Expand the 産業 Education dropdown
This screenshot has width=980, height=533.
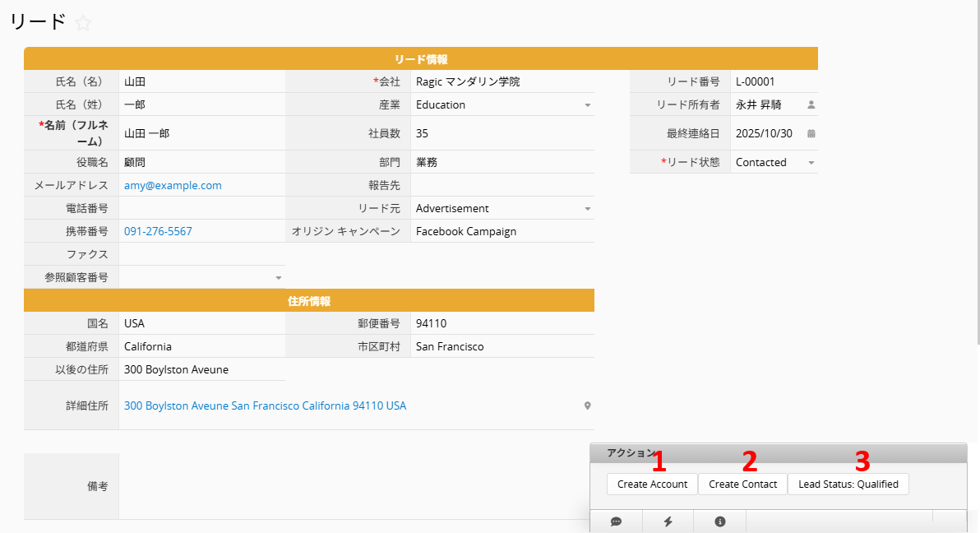(587, 105)
